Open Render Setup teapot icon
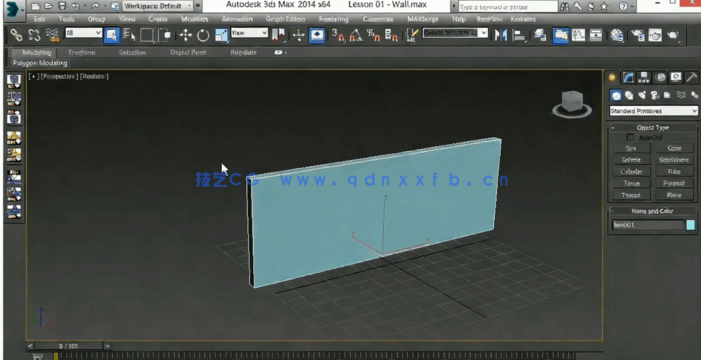Image resolution: width=701 pixels, height=360 pixels. pyautogui.click(x=638, y=35)
